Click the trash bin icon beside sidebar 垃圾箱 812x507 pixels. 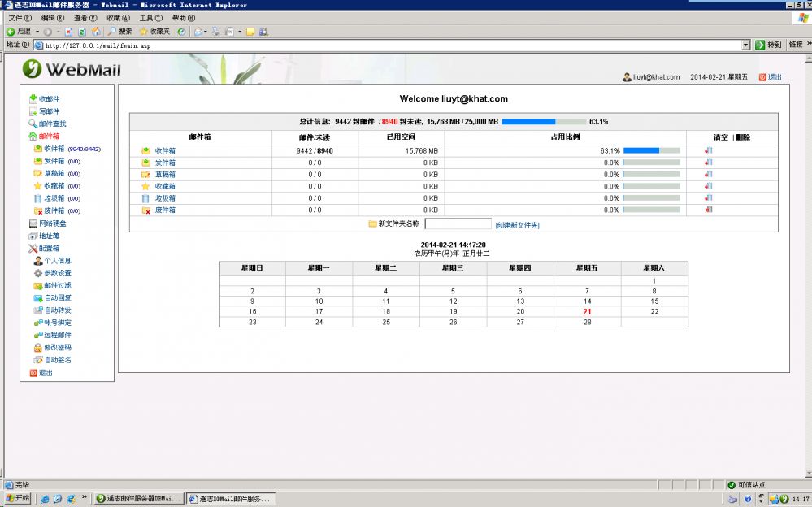pyautogui.click(x=38, y=198)
